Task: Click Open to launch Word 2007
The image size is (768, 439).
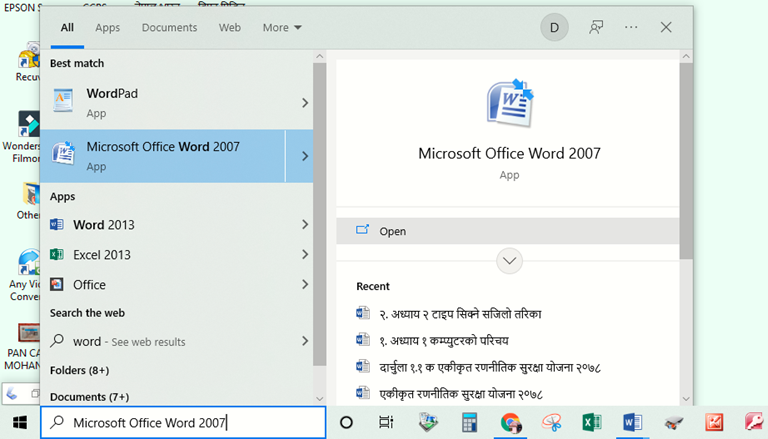Action: [x=507, y=231]
